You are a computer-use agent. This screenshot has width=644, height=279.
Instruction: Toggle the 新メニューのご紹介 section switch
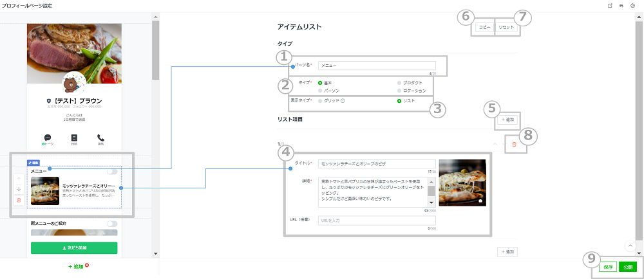coord(113,224)
